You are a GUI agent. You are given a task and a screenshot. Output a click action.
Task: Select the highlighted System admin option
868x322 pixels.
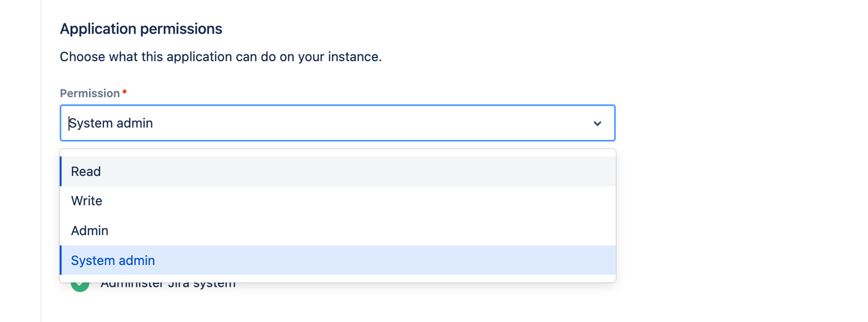[x=113, y=260]
